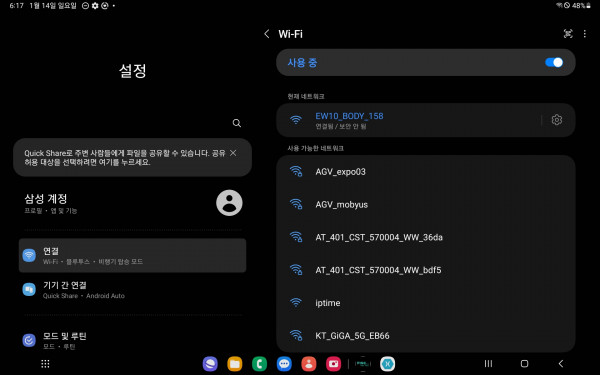Image resolution: width=600 pixels, height=375 pixels.
Task: Open the teal K recent app icon
Action: (387, 364)
